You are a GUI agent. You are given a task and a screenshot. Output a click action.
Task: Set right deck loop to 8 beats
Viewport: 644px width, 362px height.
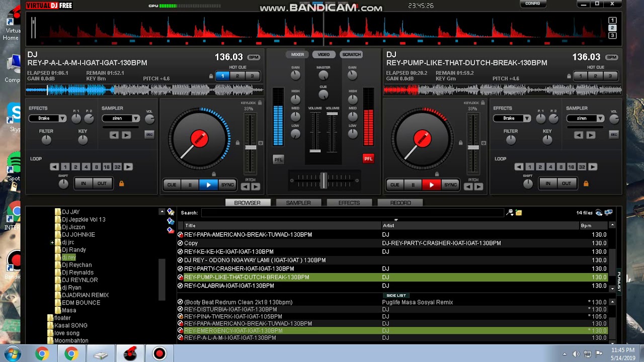click(561, 167)
